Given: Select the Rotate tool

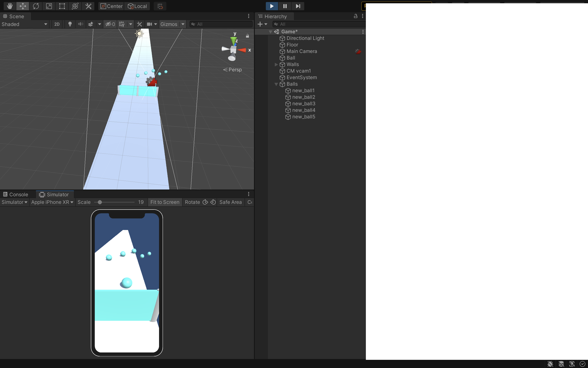Looking at the screenshot, I should [36, 6].
